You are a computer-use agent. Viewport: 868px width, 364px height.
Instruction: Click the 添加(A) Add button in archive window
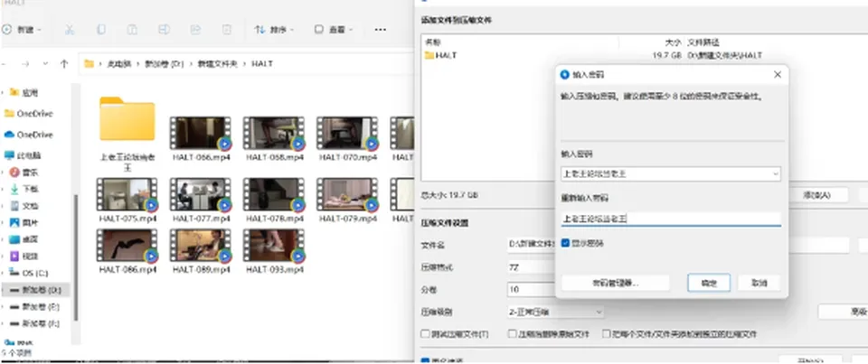click(817, 195)
